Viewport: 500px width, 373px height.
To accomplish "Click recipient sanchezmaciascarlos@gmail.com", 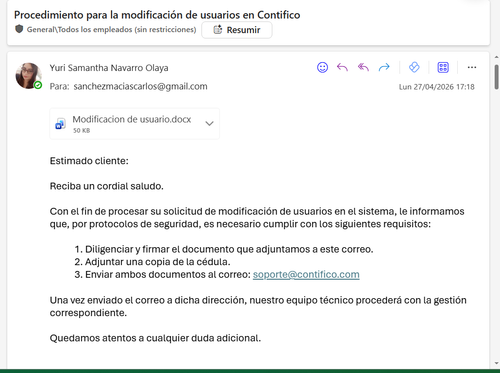I will coord(140,86).
